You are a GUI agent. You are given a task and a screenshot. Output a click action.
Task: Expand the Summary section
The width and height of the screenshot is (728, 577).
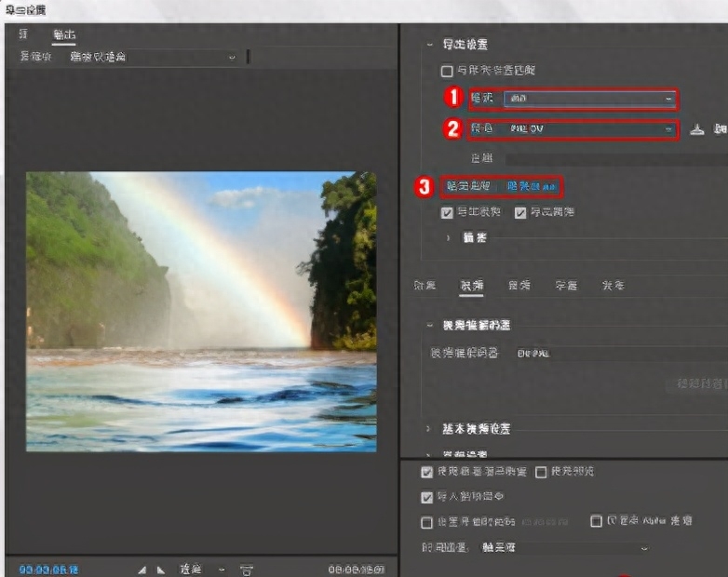pos(448,237)
